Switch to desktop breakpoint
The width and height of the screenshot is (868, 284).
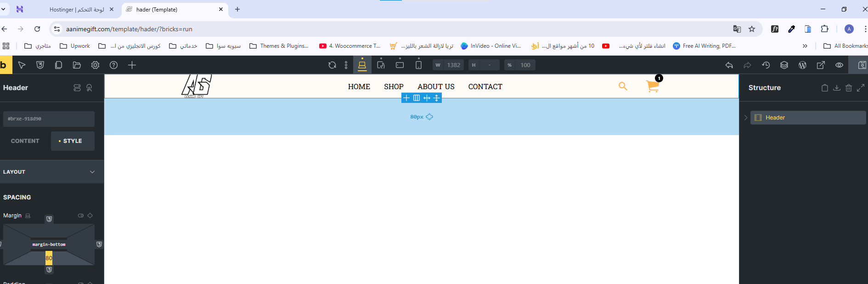coord(362,65)
